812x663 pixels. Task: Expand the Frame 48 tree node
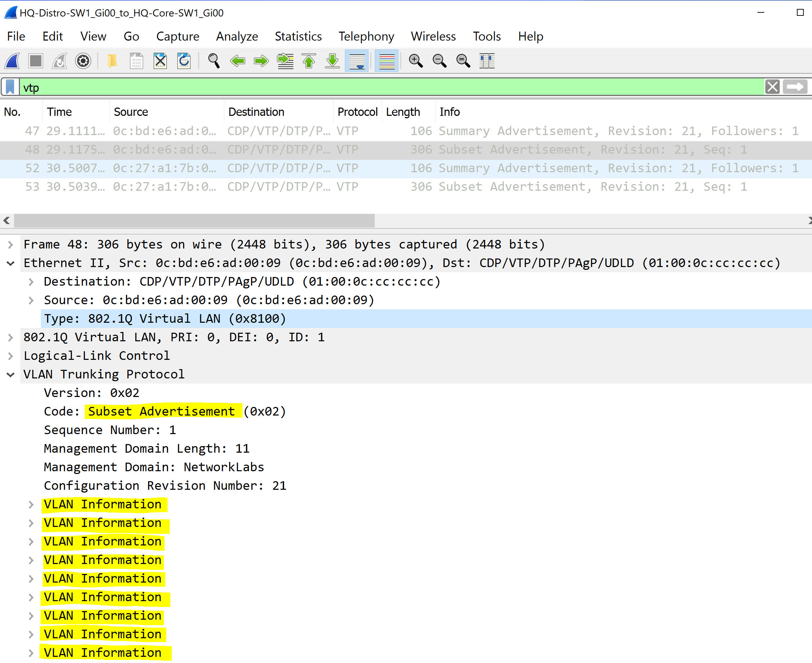pyautogui.click(x=11, y=245)
